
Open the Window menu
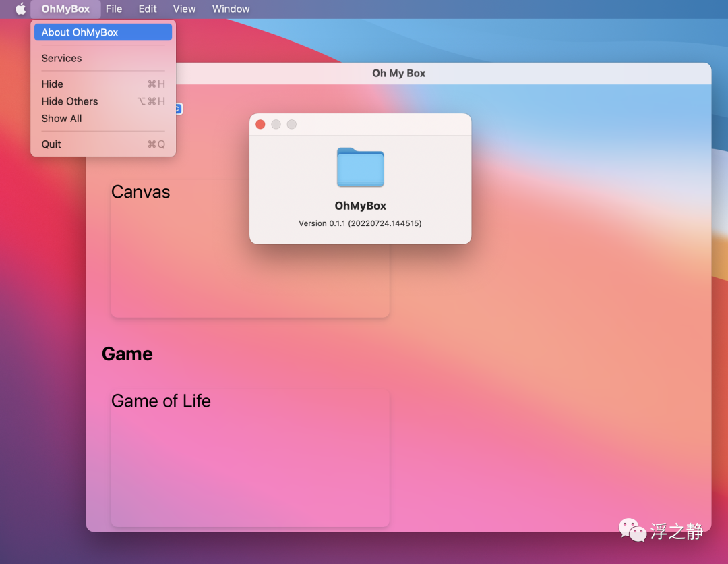point(231,9)
